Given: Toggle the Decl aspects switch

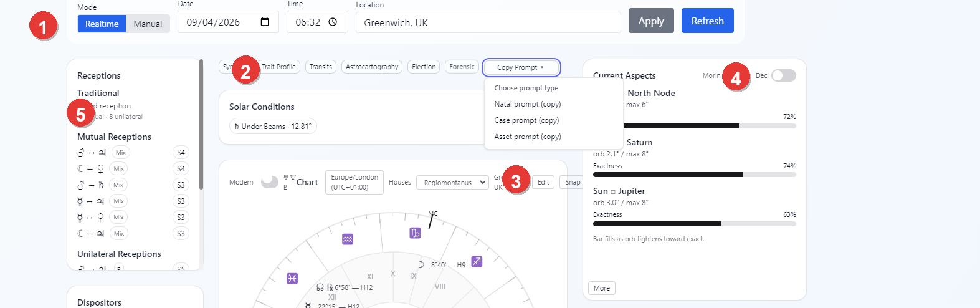Looking at the screenshot, I should pos(784,75).
